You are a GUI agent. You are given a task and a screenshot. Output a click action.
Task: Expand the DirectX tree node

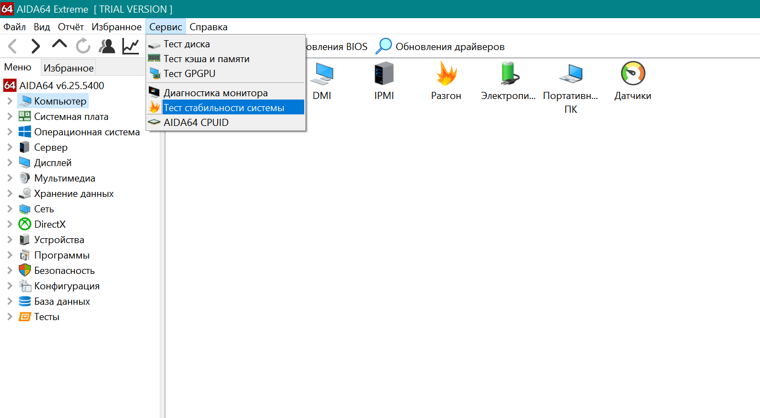pyautogui.click(x=10, y=224)
